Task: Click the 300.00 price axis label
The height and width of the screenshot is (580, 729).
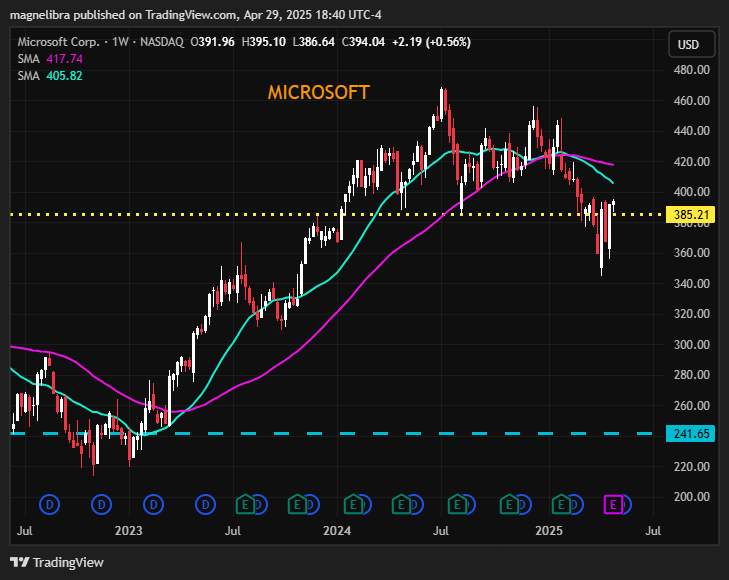Action: tap(691, 344)
